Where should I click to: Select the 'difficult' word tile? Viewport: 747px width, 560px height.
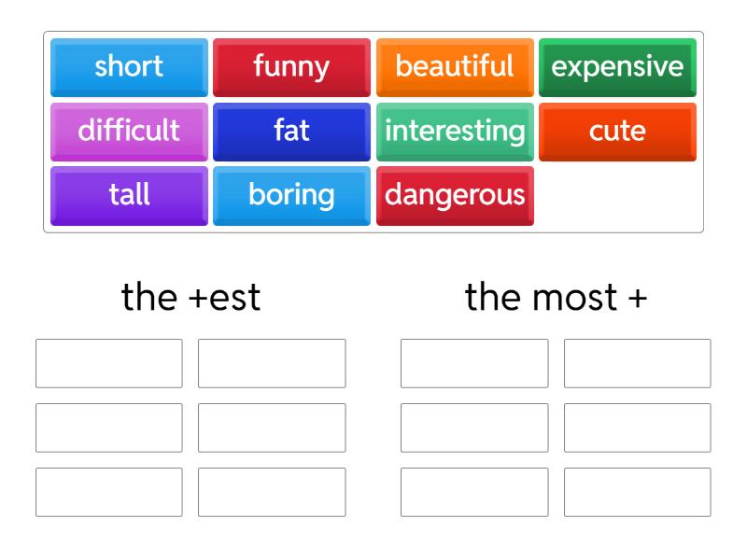coord(129,131)
